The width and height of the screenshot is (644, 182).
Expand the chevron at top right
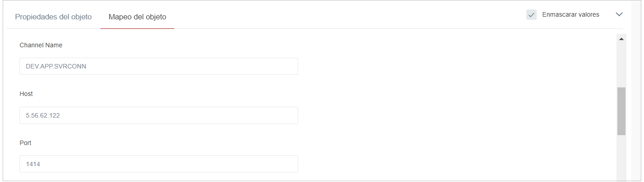(619, 14)
